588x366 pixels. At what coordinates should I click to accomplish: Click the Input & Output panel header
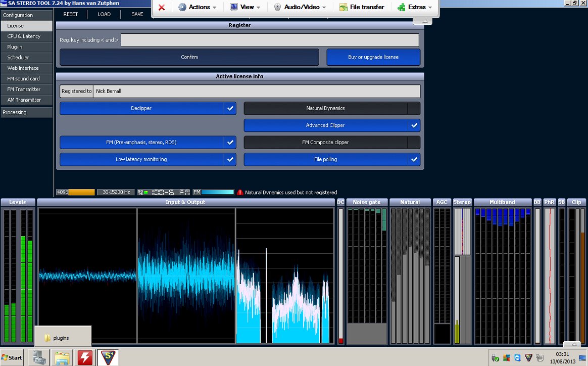coord(185,202)
